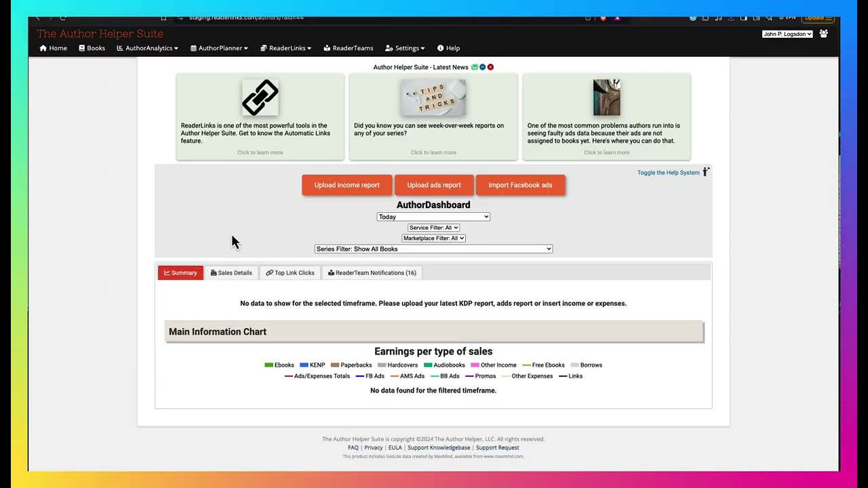Click the chain link image in ReaderLinks news card
This screenshot has height=488, width=868.
260,98
